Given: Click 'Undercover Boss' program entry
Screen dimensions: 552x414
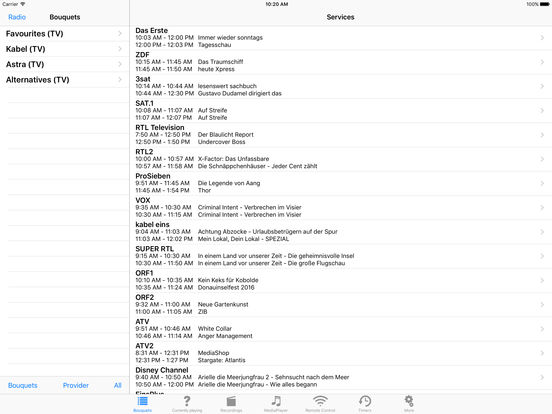Looking at the screenshot, I should click(x=221, y=142).
